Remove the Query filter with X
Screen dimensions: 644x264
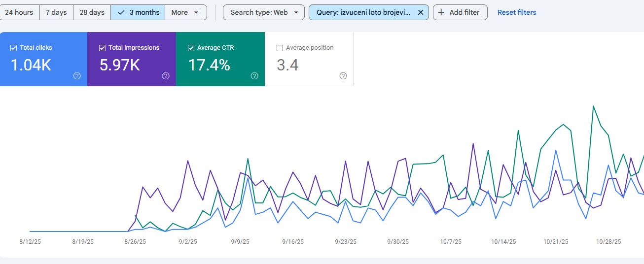[420, 12]
